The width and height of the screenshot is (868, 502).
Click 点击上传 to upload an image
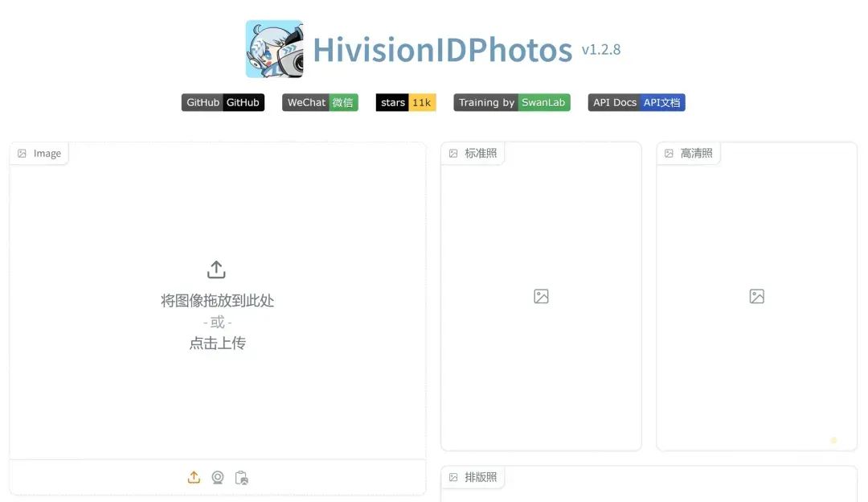tap(218, 344)
